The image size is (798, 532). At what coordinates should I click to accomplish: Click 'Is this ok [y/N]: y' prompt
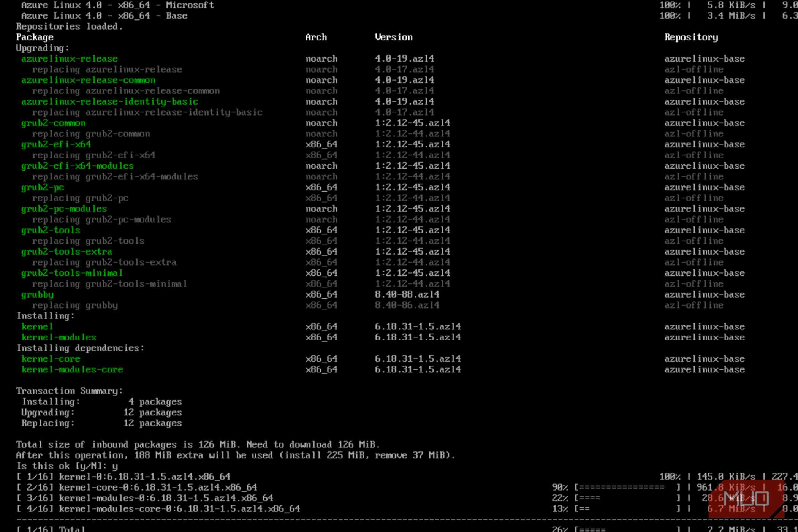tap(67, 466)
